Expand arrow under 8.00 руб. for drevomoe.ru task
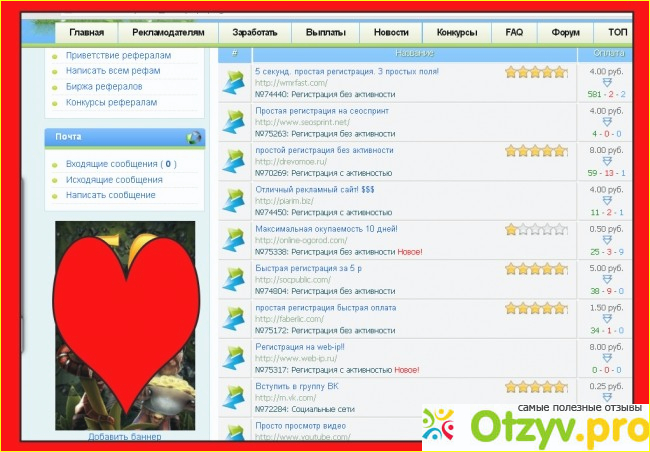Screen dimensions: 650x452 [606, 162]
